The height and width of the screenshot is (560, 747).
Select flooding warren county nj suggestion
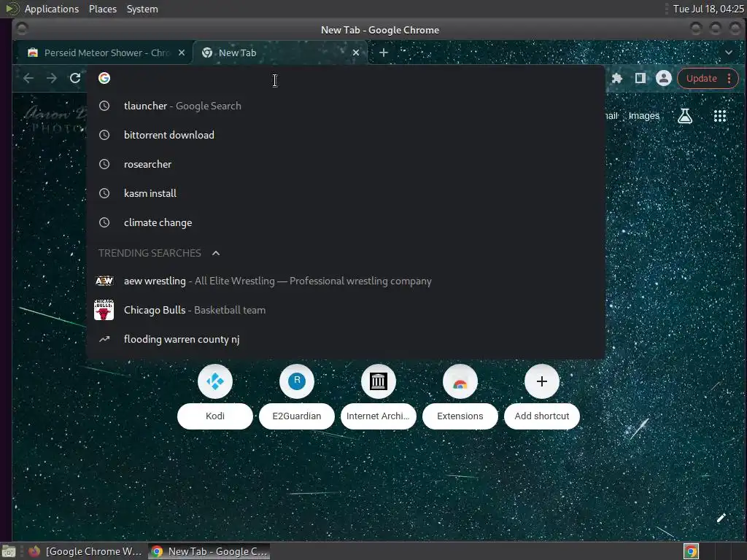pos(346,339)
